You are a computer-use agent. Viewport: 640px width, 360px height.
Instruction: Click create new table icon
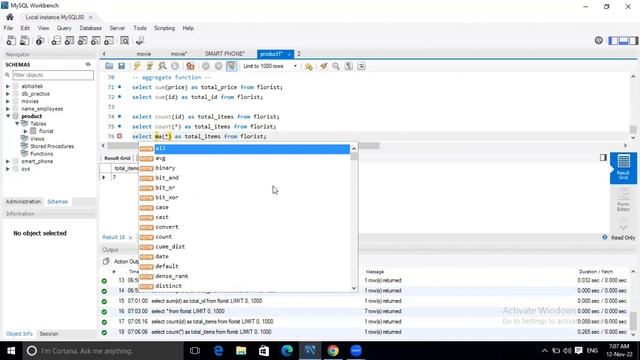coord(69,40)
